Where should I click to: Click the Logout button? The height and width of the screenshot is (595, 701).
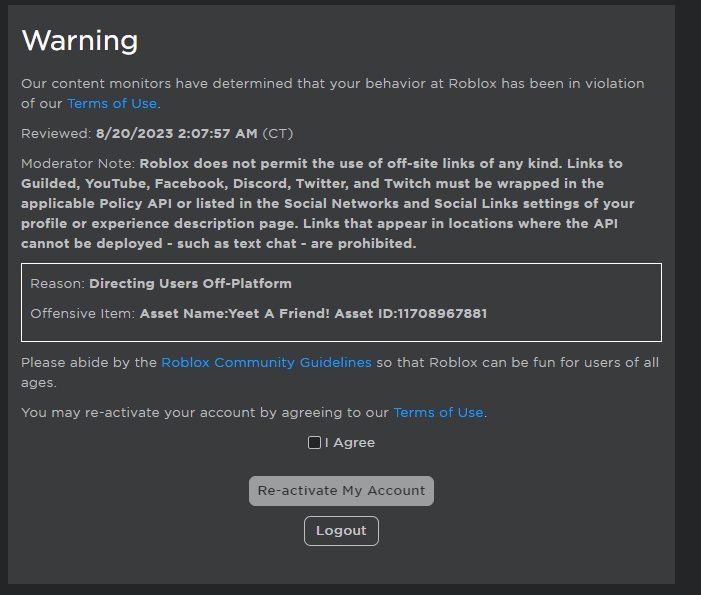(341, 531)
